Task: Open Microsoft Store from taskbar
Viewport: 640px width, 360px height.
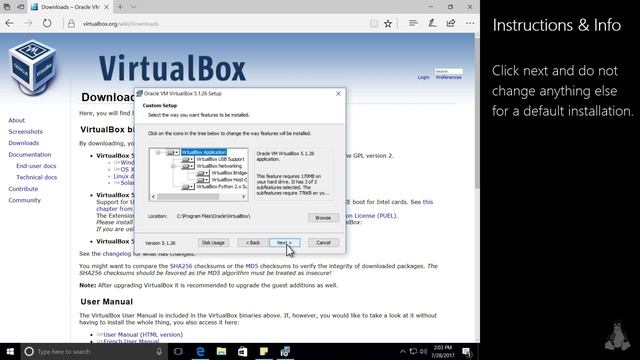Action: tap(242, 351)
